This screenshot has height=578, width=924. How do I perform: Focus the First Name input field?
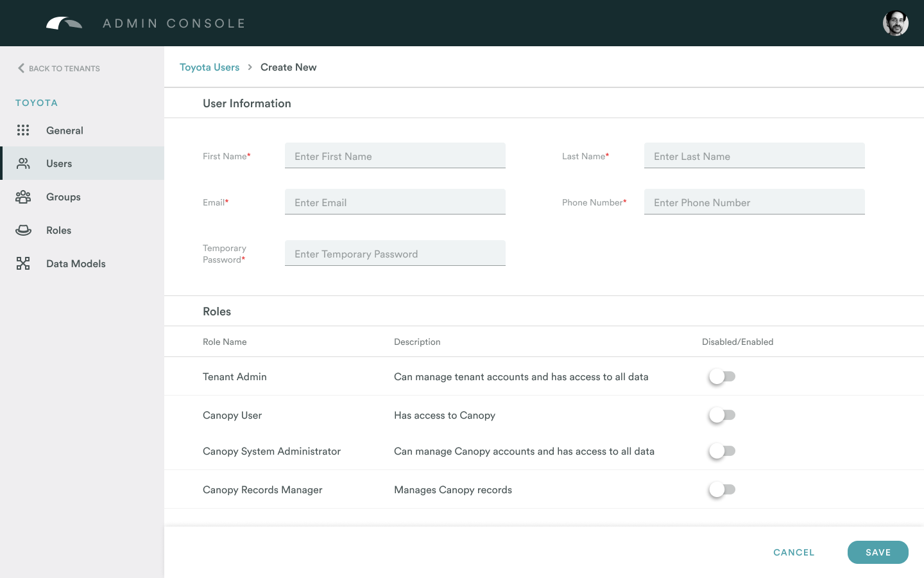click(x=395, y=156)
